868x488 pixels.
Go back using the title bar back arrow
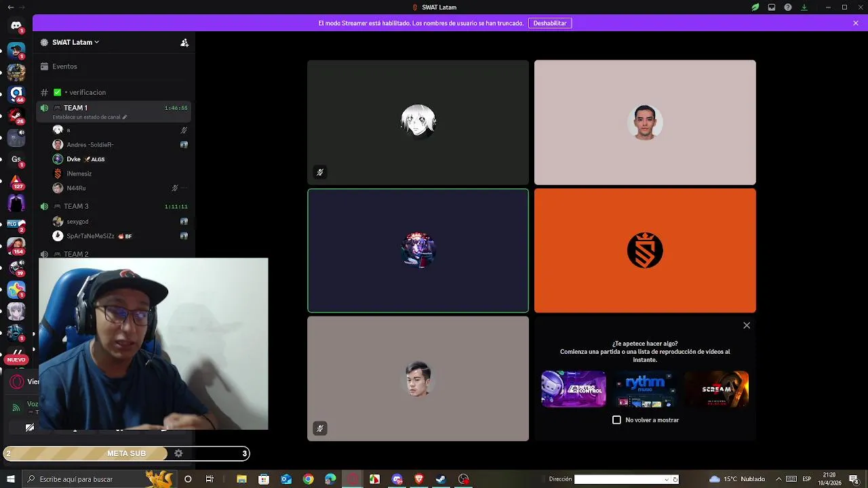point(10,7)
